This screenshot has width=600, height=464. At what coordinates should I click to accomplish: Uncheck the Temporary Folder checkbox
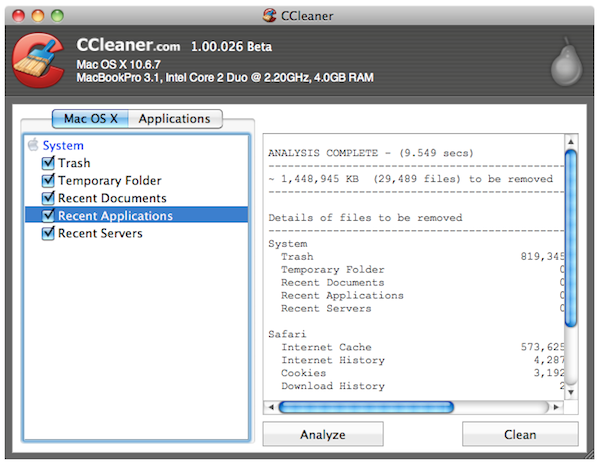(48, 181)
